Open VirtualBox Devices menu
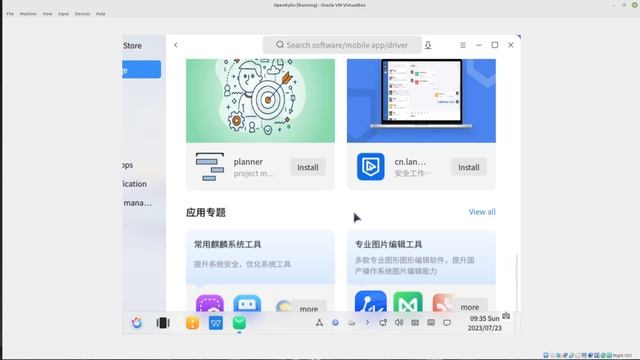Viewport: 640px width, 360px height. [82, 14]
